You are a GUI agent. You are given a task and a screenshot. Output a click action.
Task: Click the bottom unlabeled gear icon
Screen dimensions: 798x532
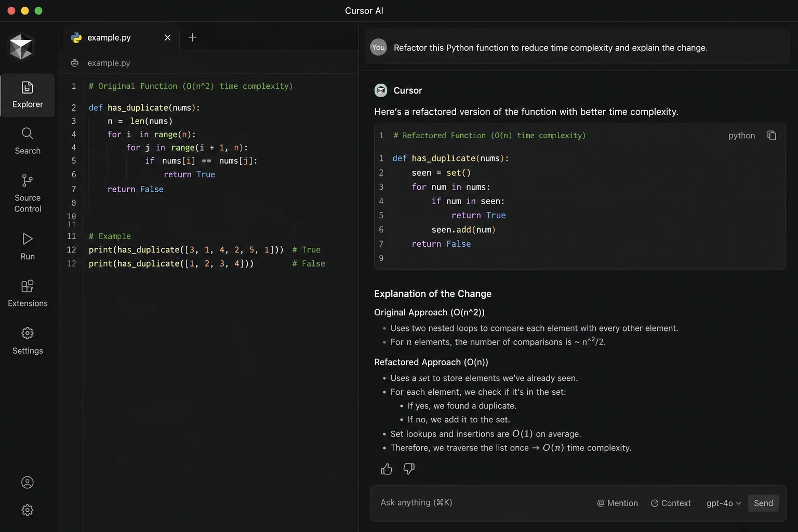[28, 510]
